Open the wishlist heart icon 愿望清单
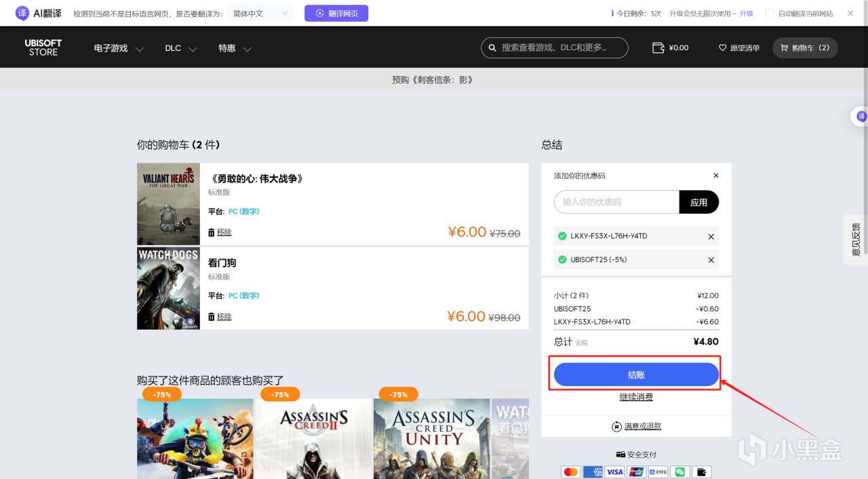The image size is (868, 479). click(723, 47)
